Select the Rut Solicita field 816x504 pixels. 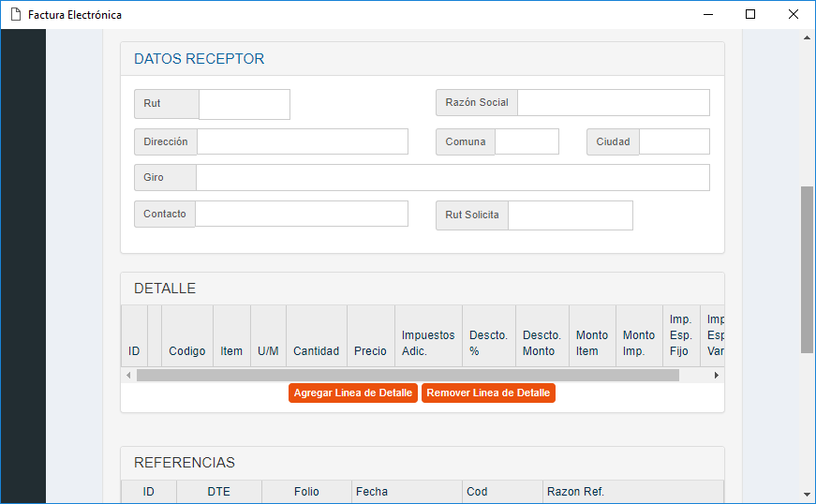point(570,215)
